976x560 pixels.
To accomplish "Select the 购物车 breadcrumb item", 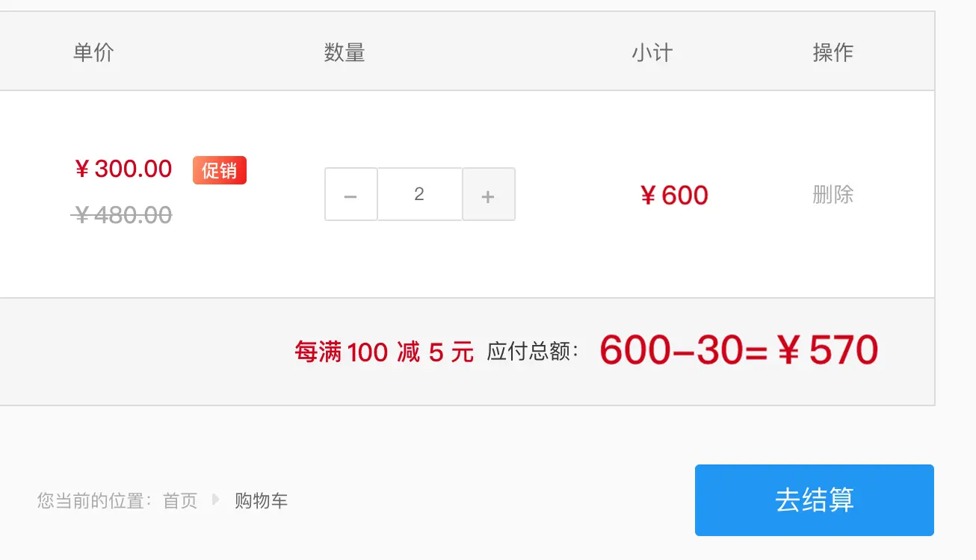I will [x=261, y=500].
